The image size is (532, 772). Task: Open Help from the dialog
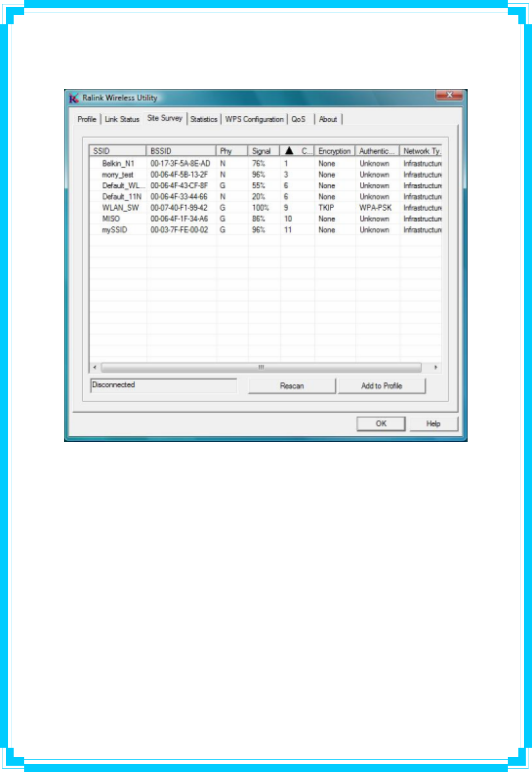(x=433, y=424)
